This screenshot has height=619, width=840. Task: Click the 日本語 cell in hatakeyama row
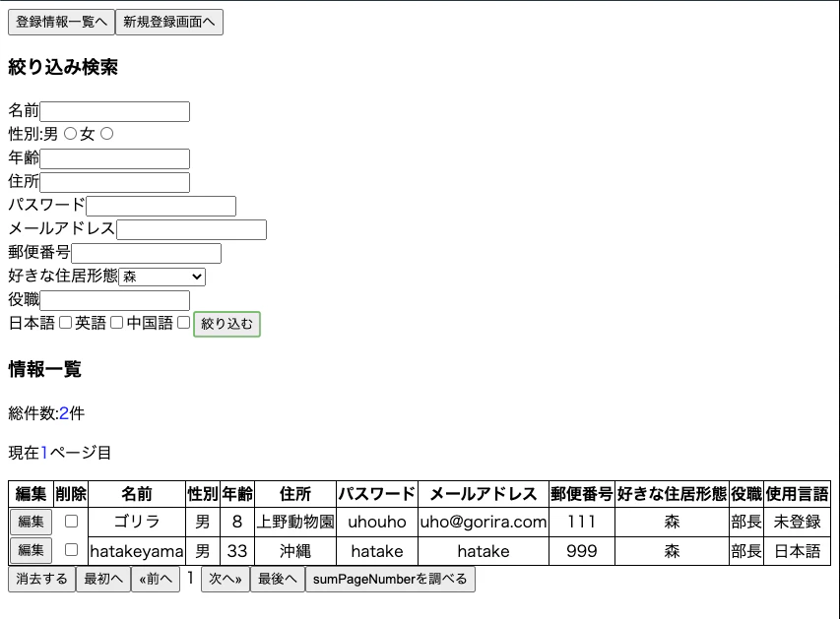tap(797, 550)
